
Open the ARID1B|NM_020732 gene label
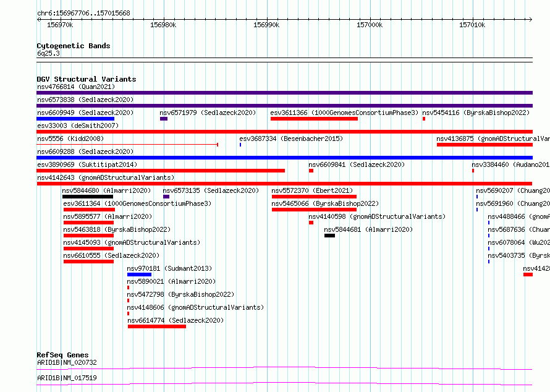[67, 362]
